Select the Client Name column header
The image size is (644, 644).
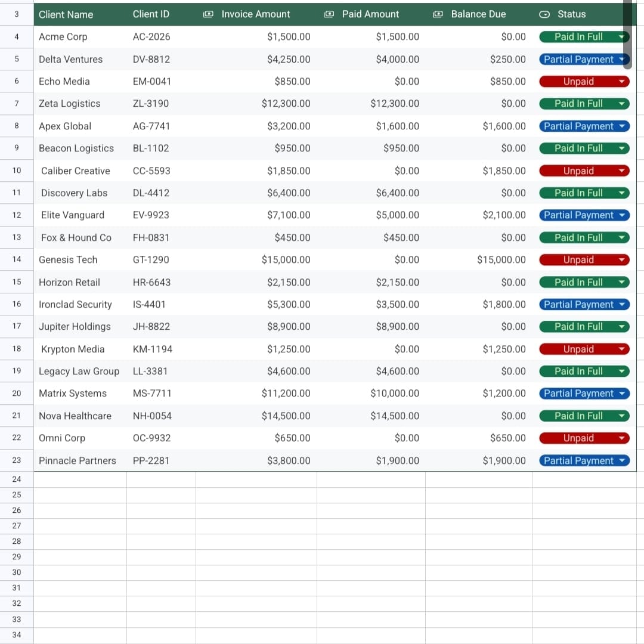pos(80,14)
